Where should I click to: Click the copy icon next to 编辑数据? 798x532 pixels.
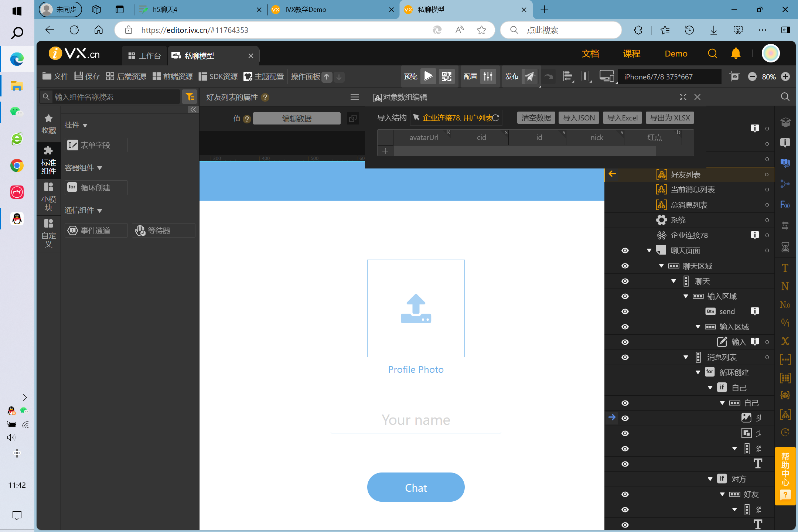[x=353, y=118]
